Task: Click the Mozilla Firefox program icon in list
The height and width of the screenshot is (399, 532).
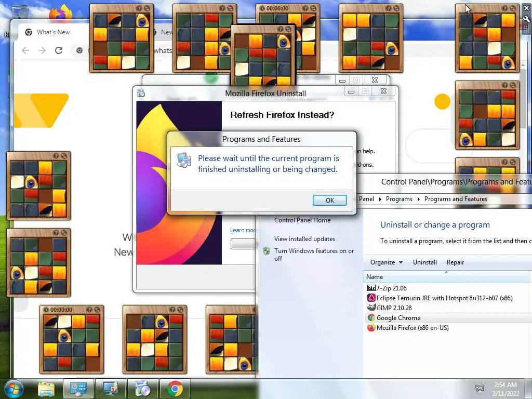Action: point(371,327)
